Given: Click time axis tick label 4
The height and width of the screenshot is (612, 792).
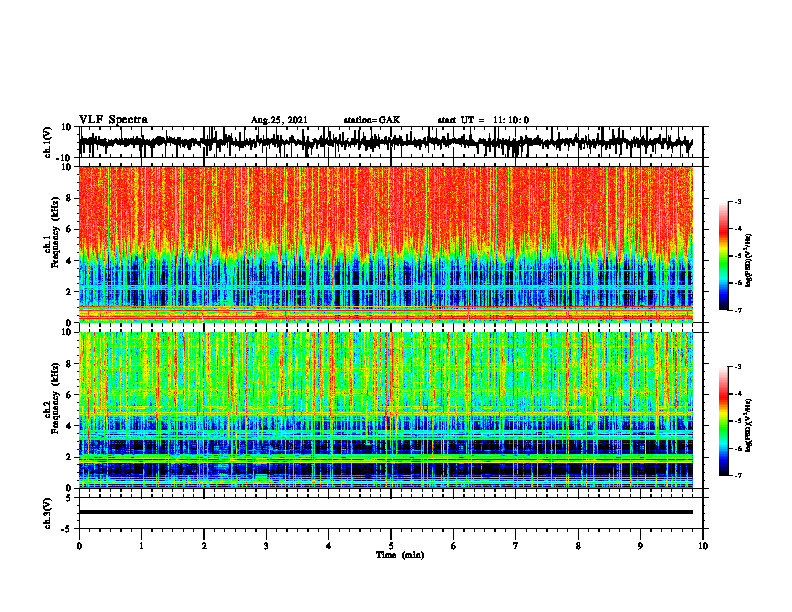Looking at the screenshot, I should coord(329,546).
